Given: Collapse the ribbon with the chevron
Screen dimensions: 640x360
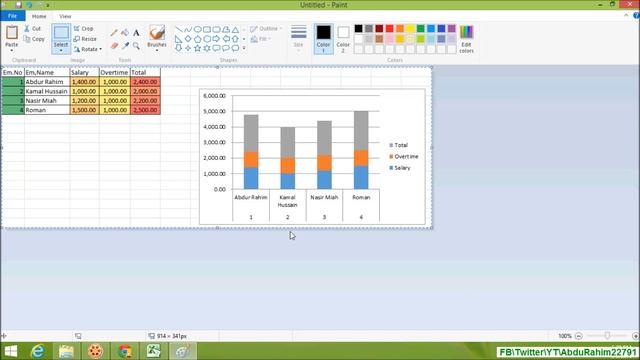Looking at the screenshot, I should (x=626, y=16).
